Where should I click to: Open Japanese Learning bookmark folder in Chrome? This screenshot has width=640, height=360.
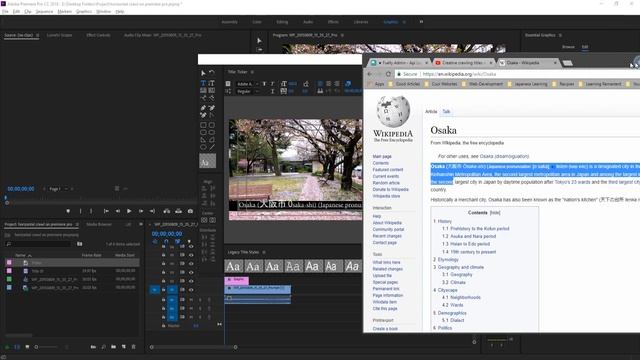click(527, 84)
